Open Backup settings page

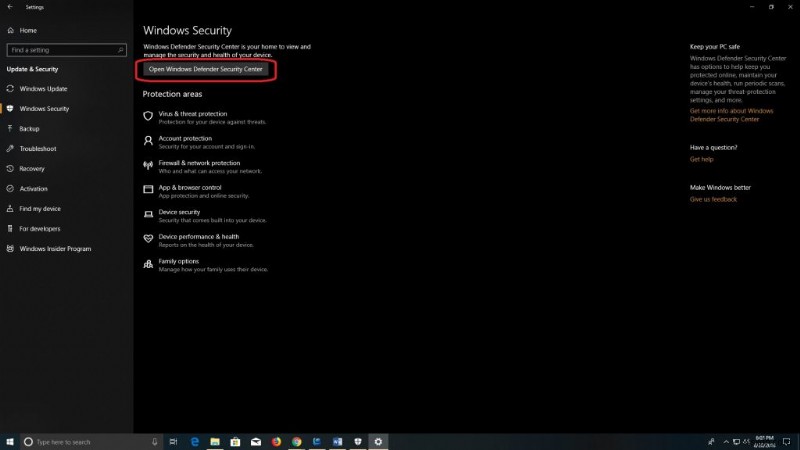click(23, 129)
